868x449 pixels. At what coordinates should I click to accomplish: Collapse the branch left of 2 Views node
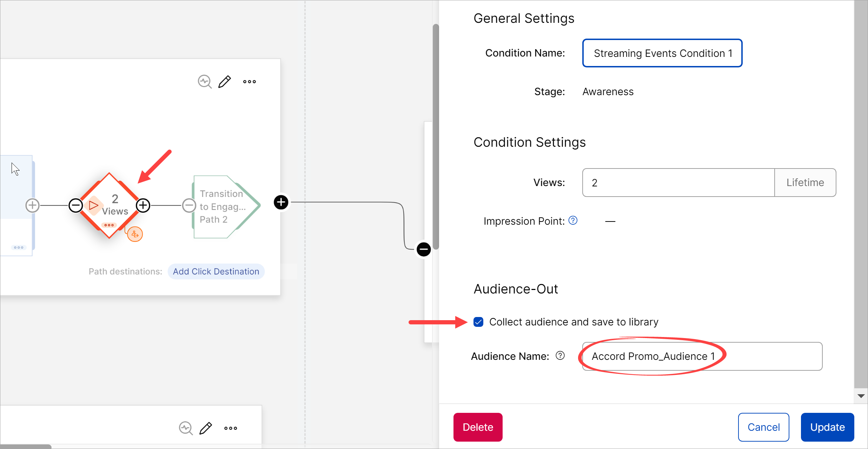[76, 205]
